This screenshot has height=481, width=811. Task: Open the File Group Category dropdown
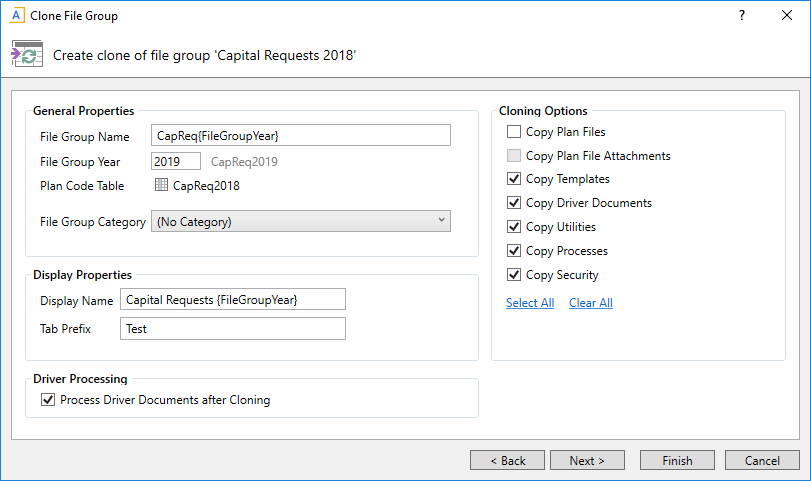coord(301,222)
